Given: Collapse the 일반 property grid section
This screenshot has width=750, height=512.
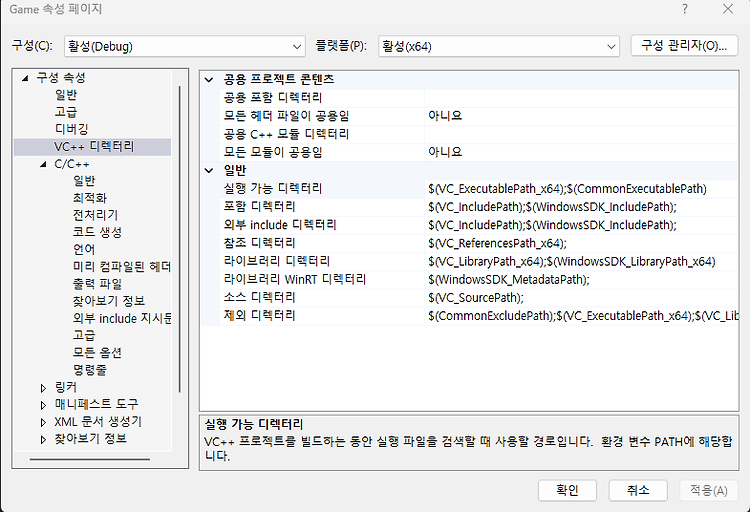Looking at the screenshot, I should coord(209,170).
